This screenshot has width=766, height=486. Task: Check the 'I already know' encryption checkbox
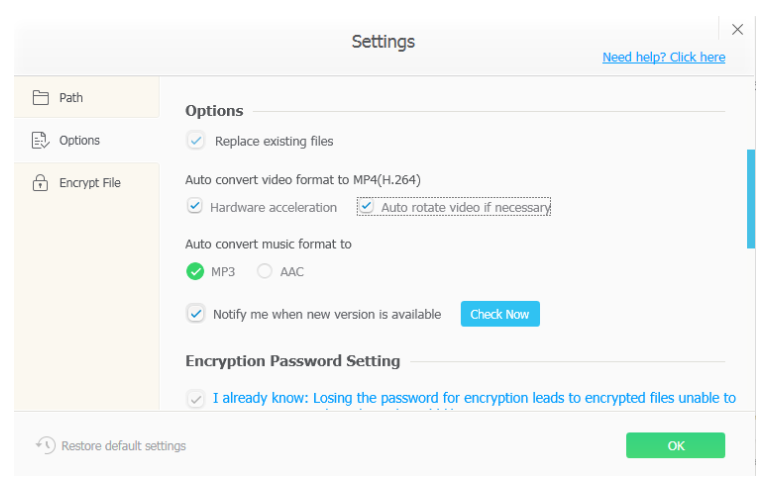[196, 399]
